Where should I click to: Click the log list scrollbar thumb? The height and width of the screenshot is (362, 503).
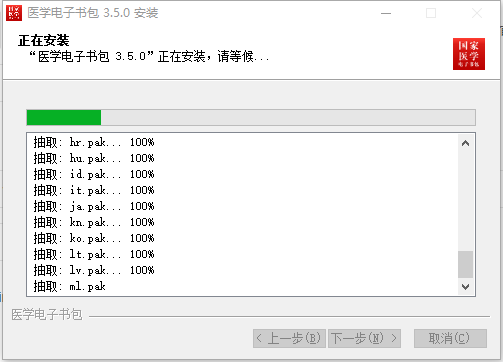click(x=466, y=264)
